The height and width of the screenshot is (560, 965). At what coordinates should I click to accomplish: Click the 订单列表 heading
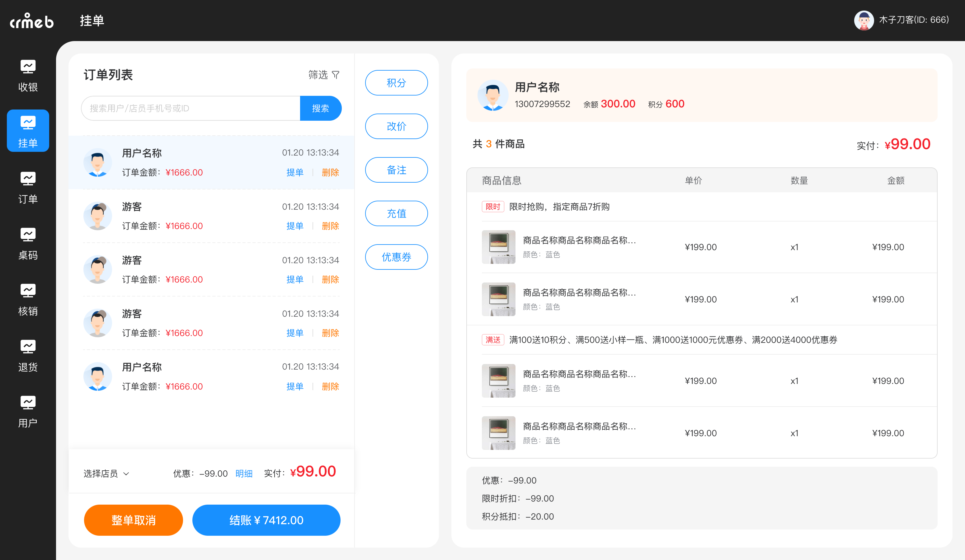108,75
